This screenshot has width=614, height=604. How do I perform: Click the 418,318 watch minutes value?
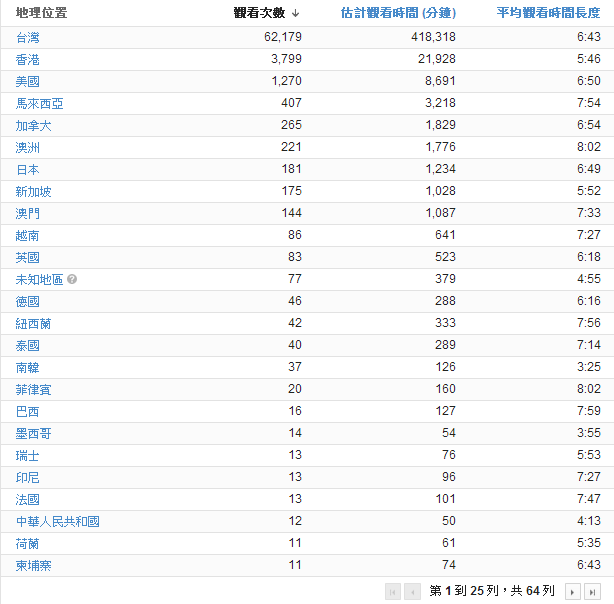tap(433, 37)
